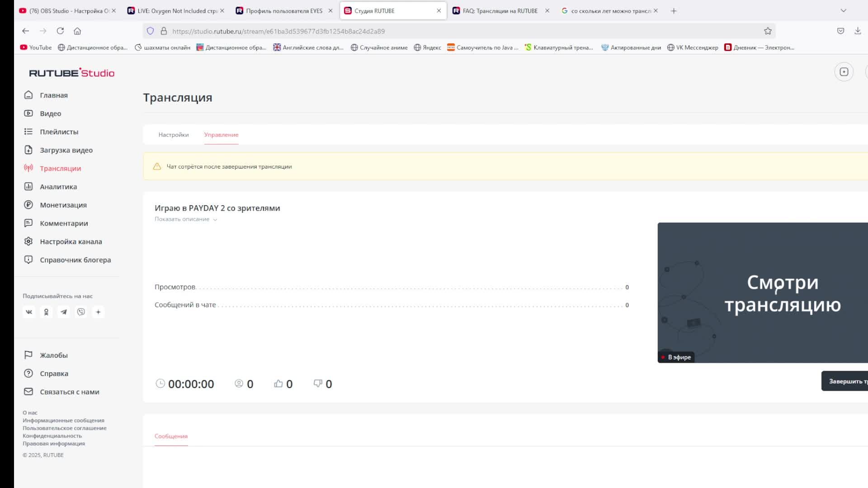Open Аналитика in sidebar menu

(x=58, y=187)
